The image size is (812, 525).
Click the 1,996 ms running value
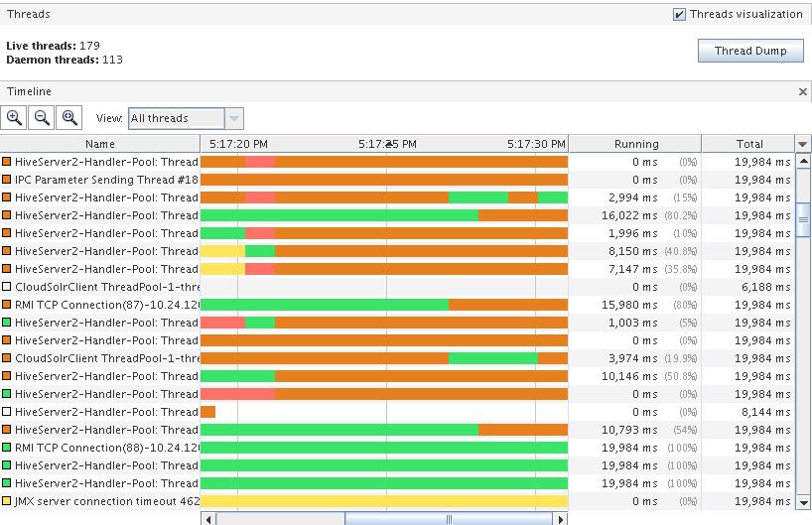click(x=632, y=233)
